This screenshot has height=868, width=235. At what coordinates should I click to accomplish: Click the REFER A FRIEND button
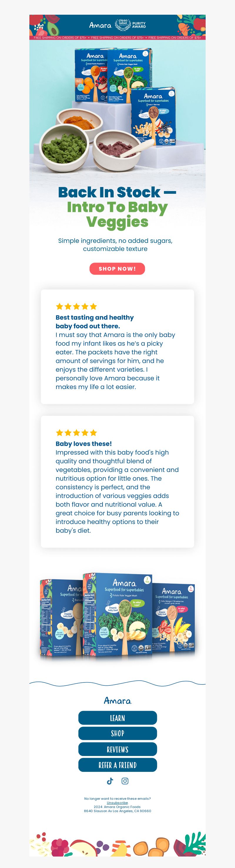117,765
